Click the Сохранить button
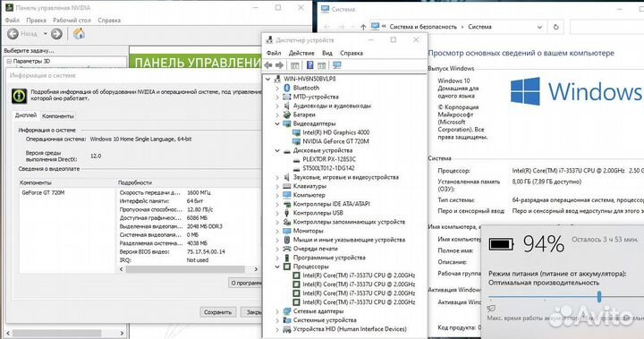 click(x=217, y=312)
